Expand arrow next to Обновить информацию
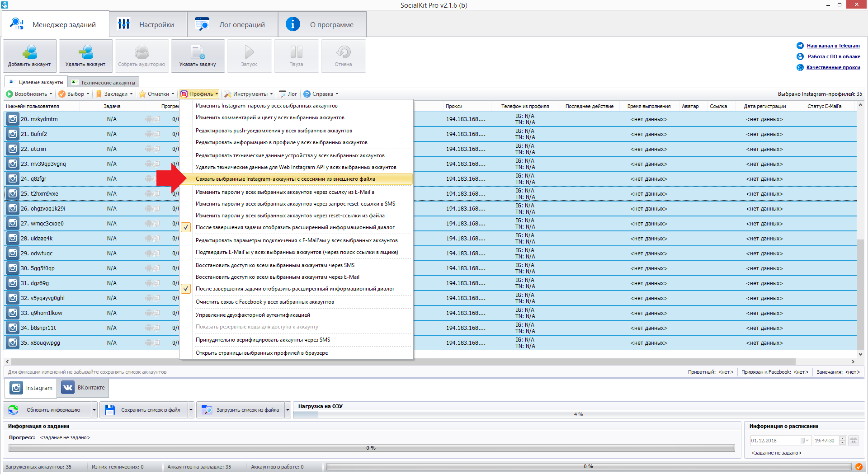The height and width of the screenshot is (474, 868). 94,410
